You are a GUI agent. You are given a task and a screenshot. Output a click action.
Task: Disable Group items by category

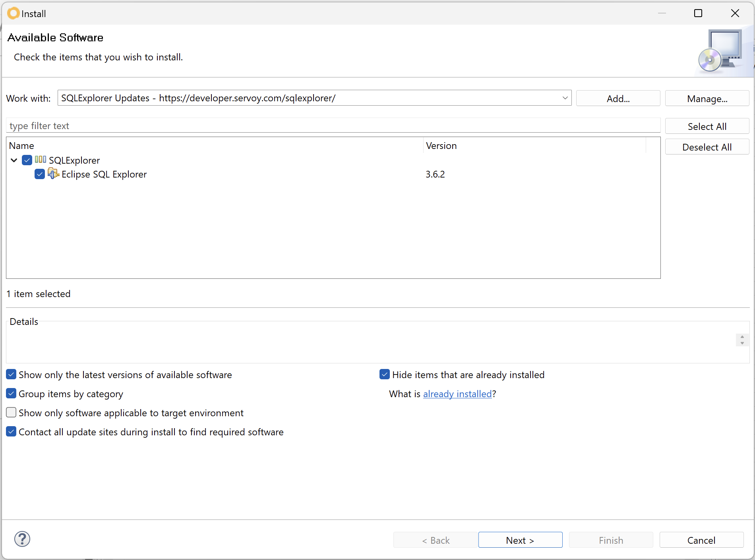[11, 393]
